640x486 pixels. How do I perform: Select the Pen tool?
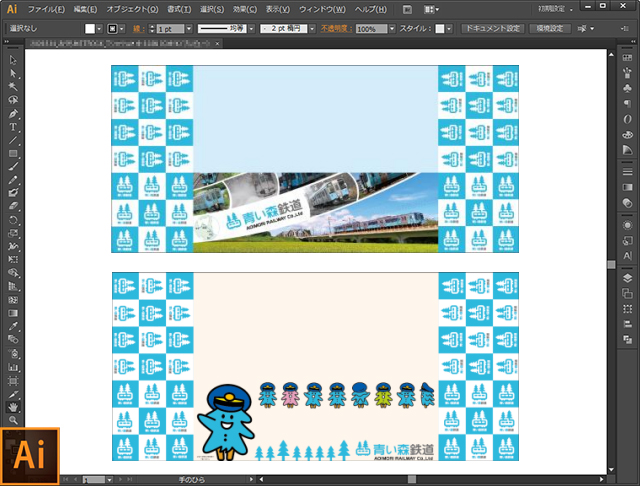13,114
